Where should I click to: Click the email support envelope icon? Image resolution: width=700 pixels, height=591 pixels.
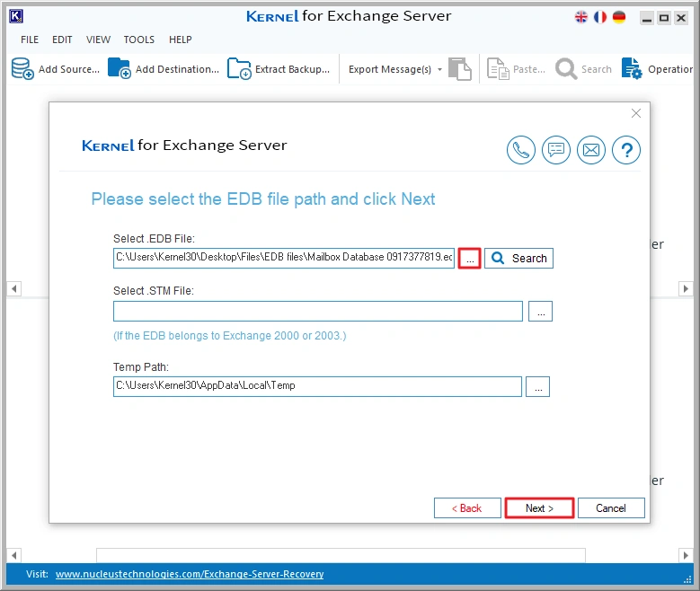tap(591, 150)
